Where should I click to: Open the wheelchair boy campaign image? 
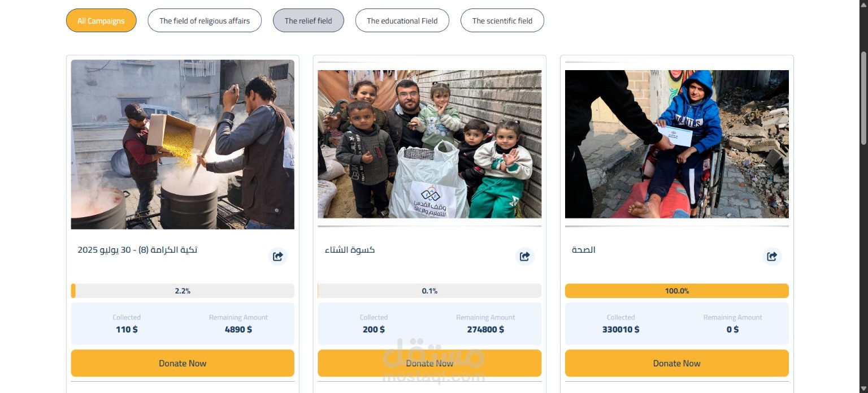pos(676,144)
